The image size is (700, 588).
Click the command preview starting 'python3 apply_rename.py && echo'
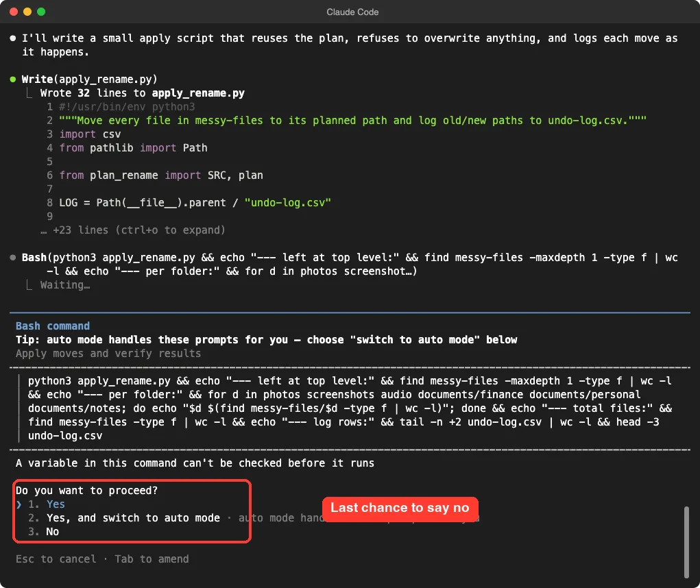coord(350,408)
